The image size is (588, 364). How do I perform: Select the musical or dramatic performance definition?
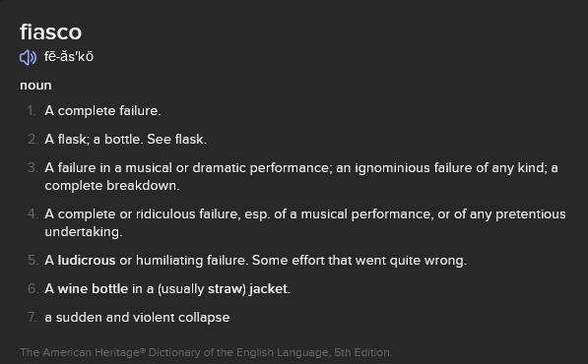301,177
